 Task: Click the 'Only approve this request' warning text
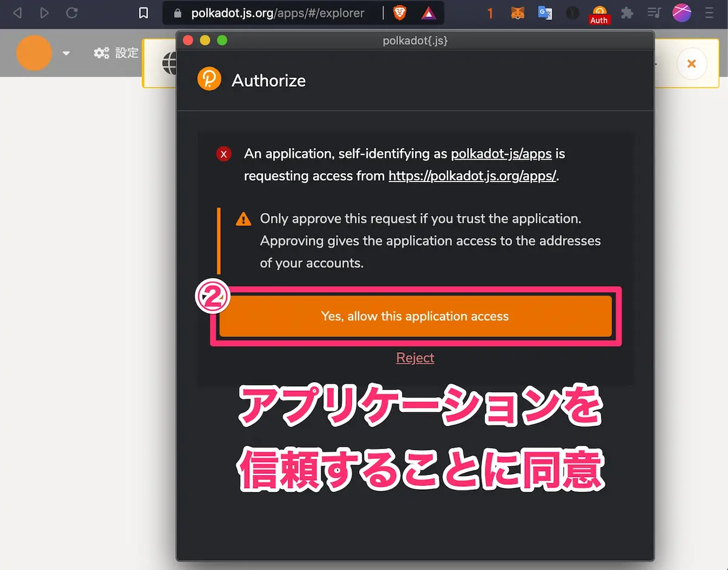tap(430, 241)
